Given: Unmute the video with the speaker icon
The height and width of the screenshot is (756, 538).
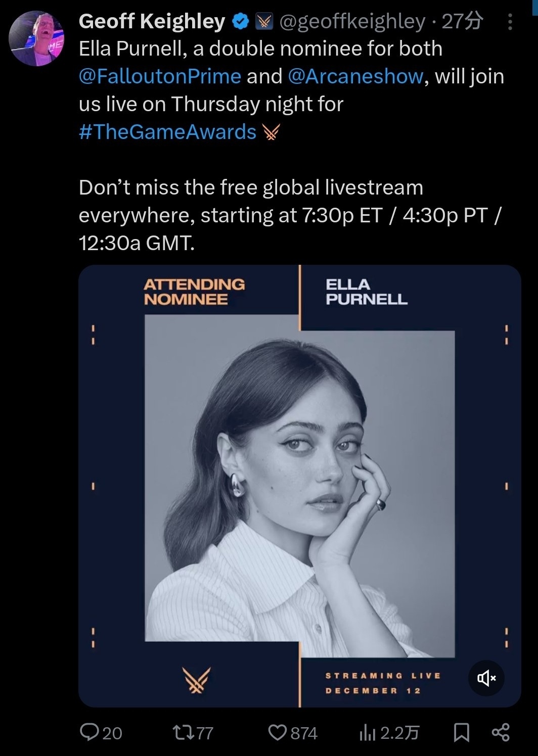Looking at the screenshot, I should [486, 678].
